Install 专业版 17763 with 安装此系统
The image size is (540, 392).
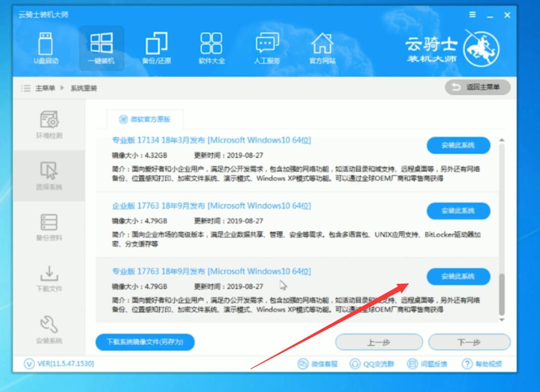click(459, 276)
